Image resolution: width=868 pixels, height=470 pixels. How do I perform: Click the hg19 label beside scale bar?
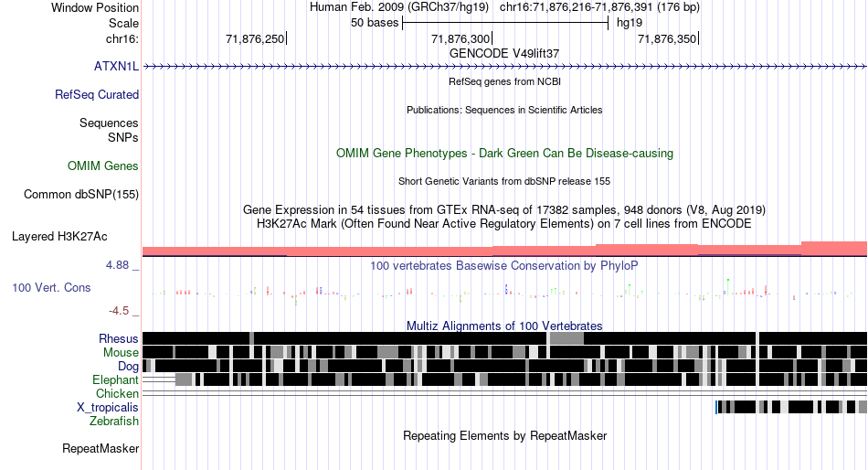click(x=630, y=23)
